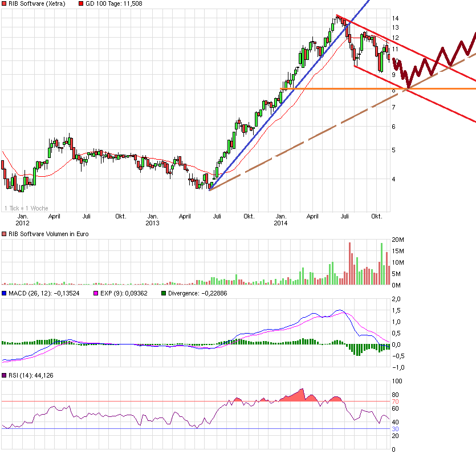Click the red RIB Software (Xetra) legend swatch
The width and height of the screenshot is (476, 454).
pos(4,3)
